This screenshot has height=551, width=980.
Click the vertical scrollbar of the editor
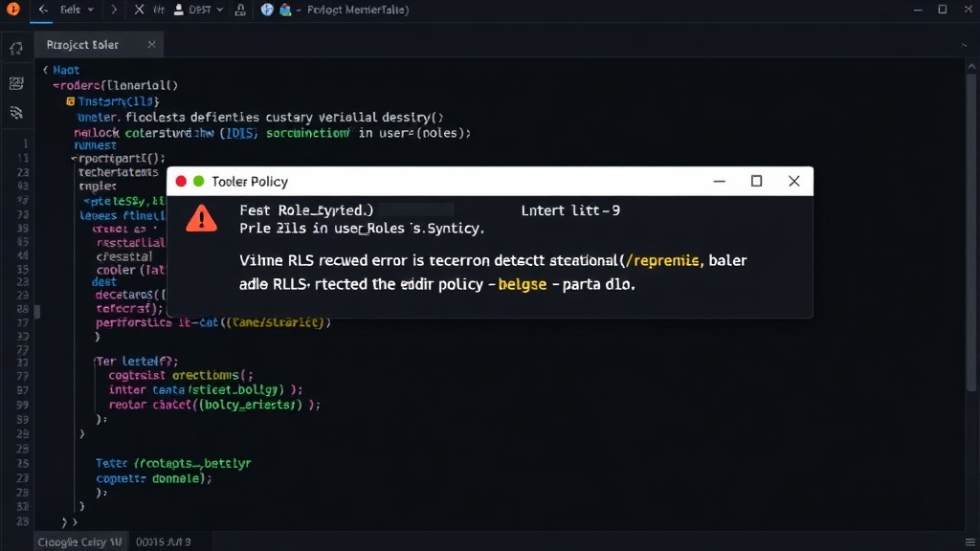coord(971,231)
